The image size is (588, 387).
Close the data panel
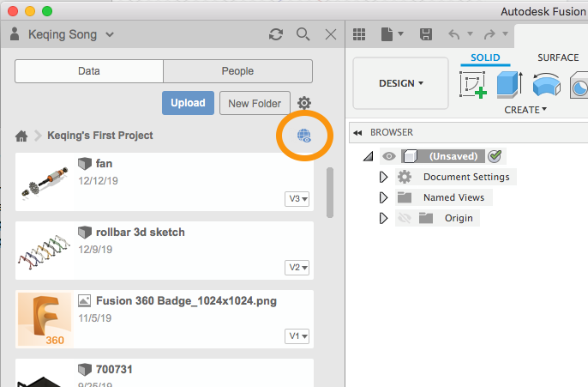(x=330, y=34)
